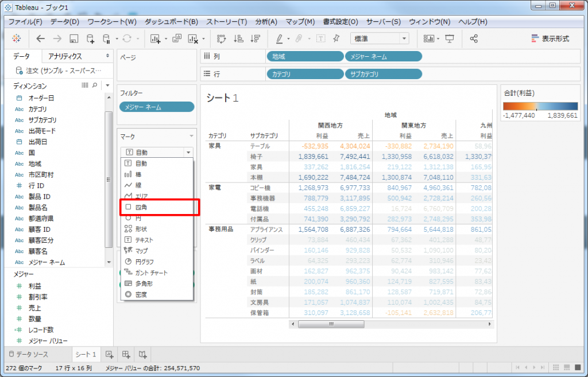Image resolution: width=588 pixels, height=377 pixels.
Task: Click the Tableau start page logo icon
Action: [x=16, y=38]
